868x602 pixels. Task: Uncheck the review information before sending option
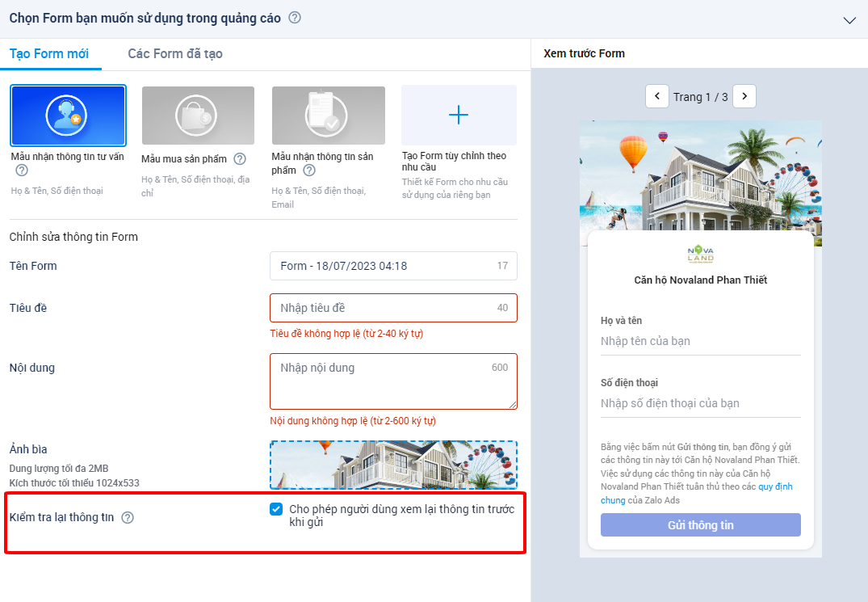(277, 509)
